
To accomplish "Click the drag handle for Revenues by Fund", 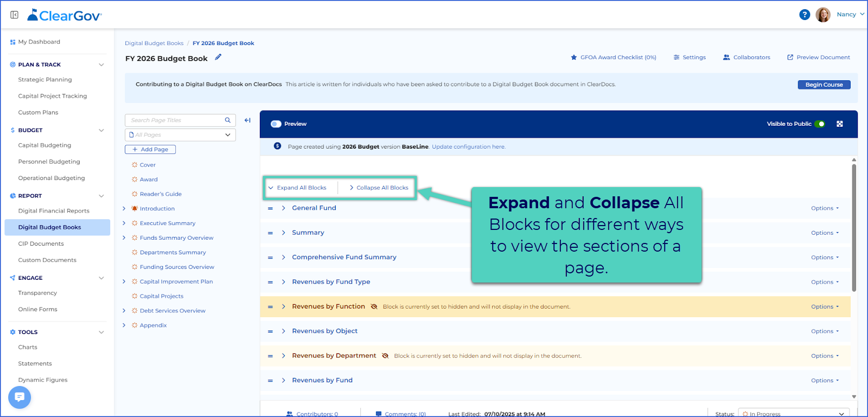I will (270, 381).
